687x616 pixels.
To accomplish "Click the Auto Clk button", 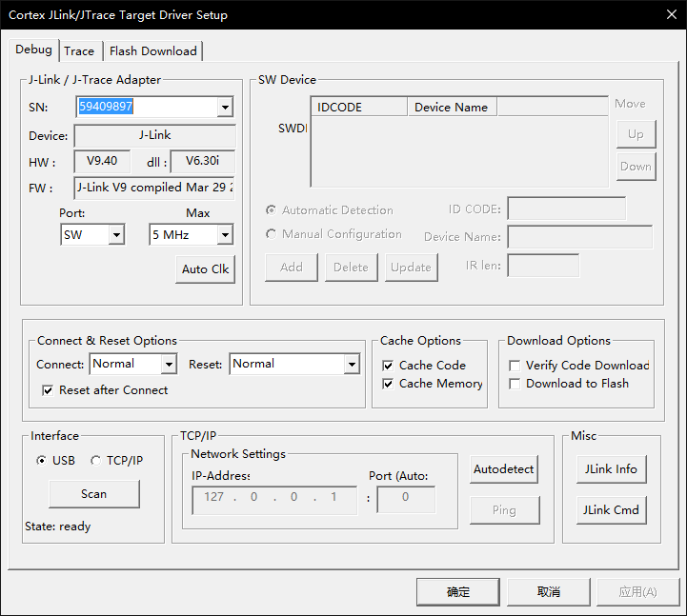I will coord(205,268).
